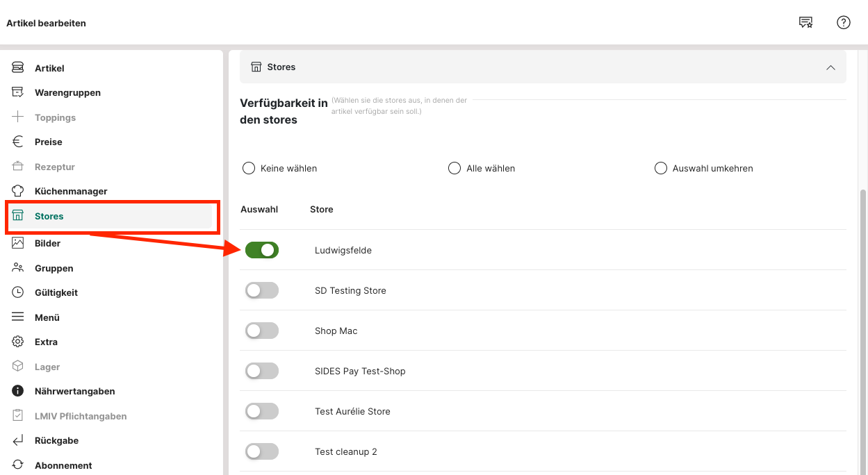Click the Bilder image icon
868x475 pixels.
point(18,243)
